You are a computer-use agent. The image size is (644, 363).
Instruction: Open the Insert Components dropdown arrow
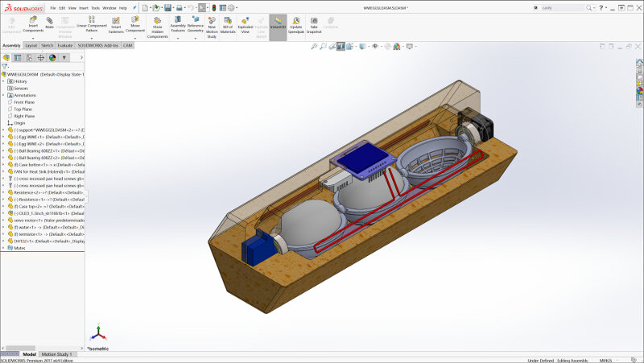[x=33, y=38]
